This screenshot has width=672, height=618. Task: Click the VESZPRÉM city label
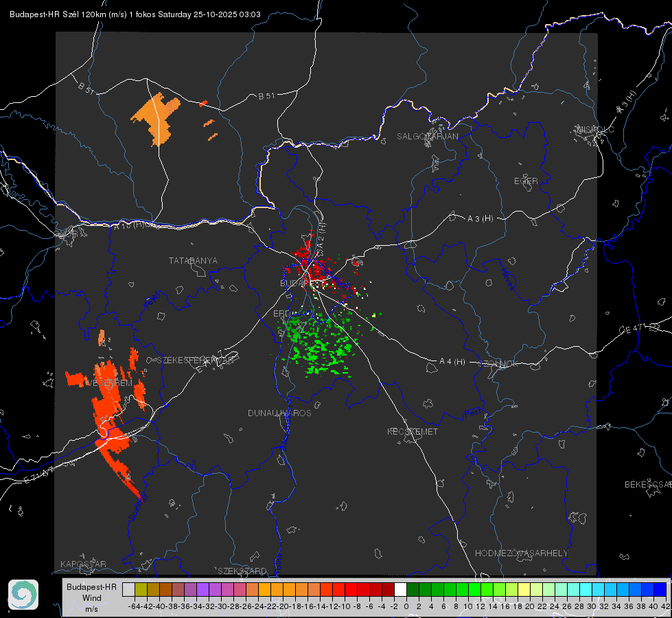[x=108, y=382]
